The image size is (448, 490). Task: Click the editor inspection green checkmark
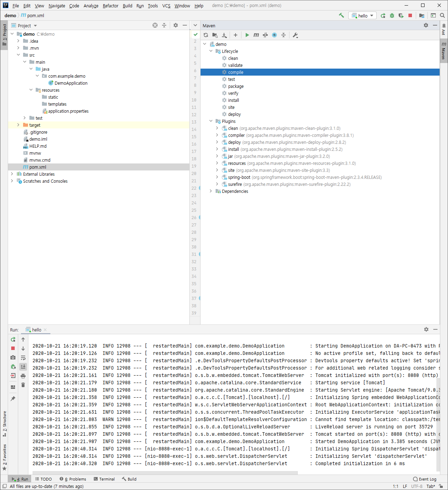pos(195,34)
